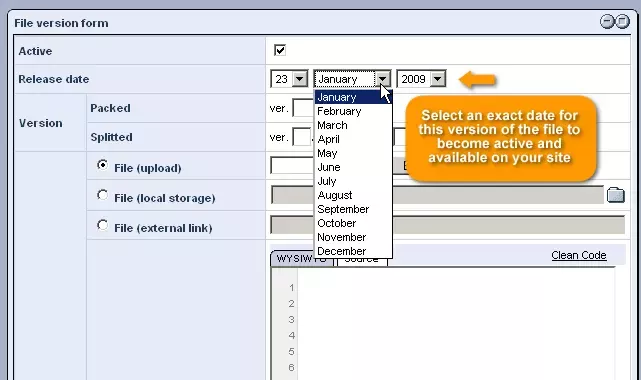Select January in the month list
This screenshot has height=380, width=641.
(353, 97)
